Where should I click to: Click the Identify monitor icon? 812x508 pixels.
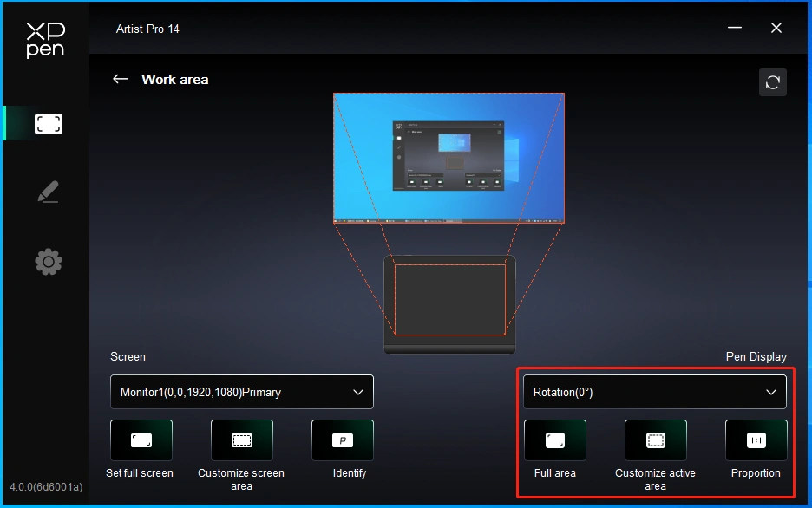[343, 440]
